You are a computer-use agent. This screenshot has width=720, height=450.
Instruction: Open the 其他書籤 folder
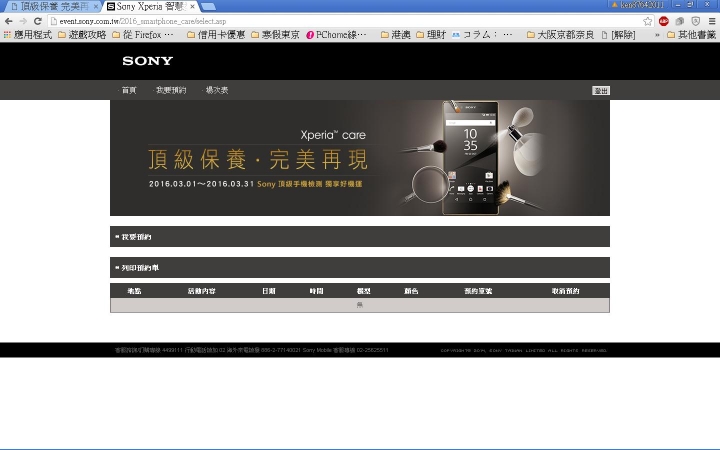(x=692, y=35)
